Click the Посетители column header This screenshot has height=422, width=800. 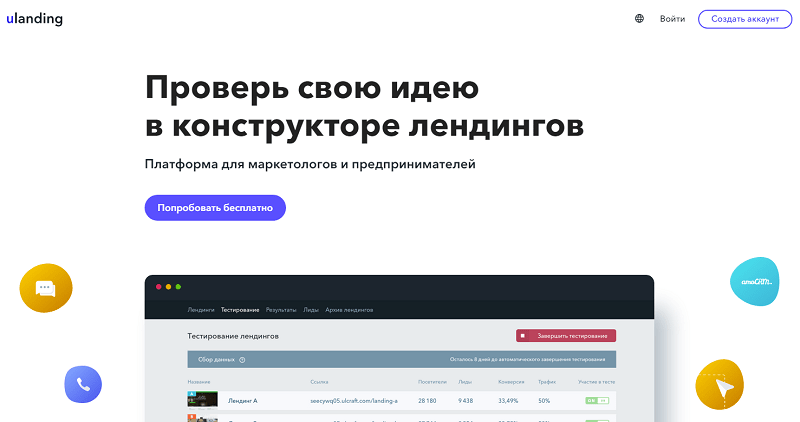(x=432, y=382)
